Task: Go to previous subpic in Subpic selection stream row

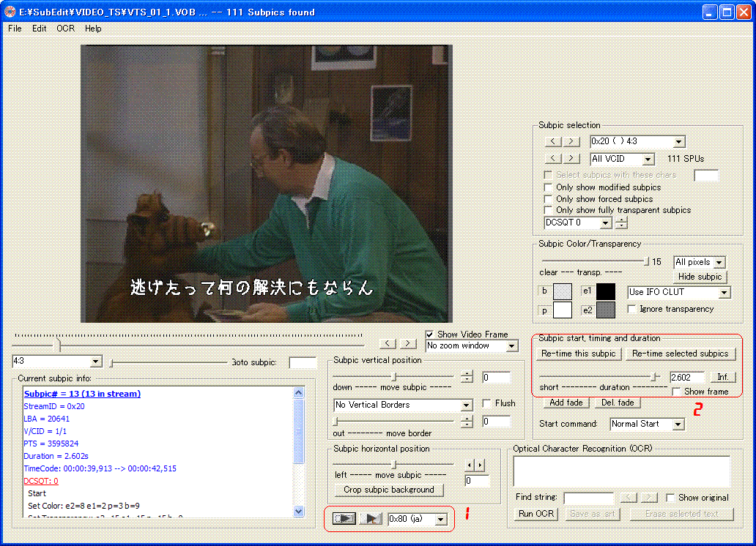Action: tap(553, 141)
